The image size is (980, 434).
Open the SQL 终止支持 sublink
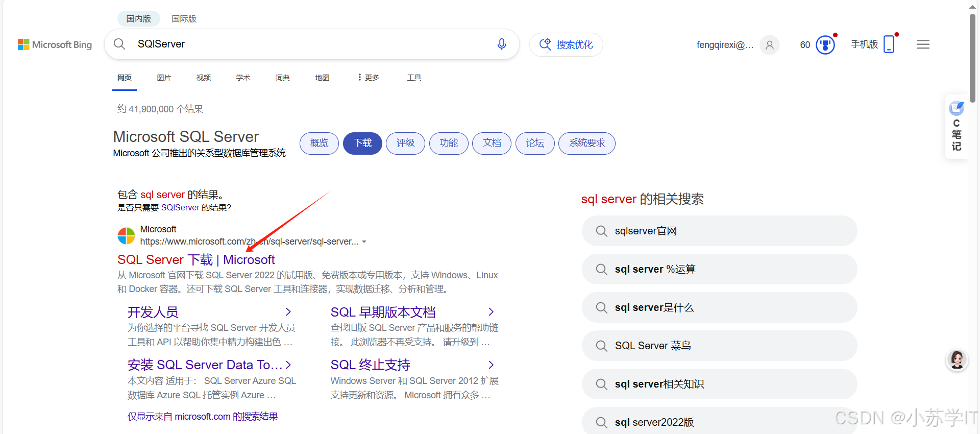click(370, 365)
